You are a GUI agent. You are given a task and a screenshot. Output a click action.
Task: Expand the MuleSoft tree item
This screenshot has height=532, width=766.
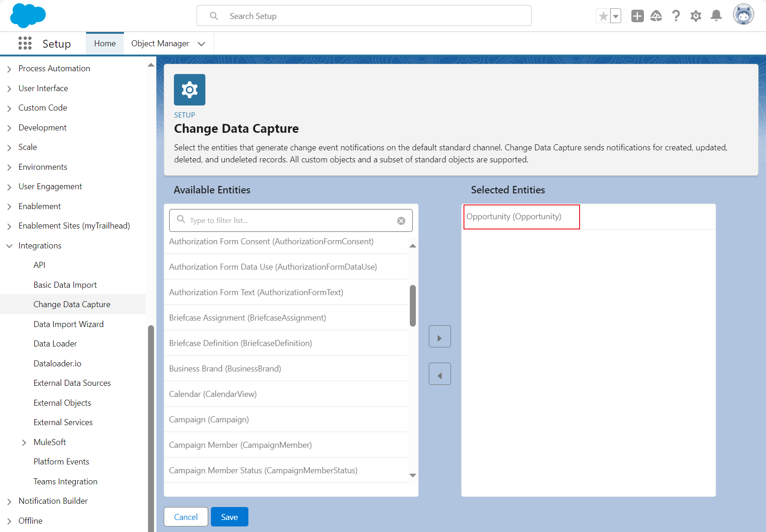(24, 443)
